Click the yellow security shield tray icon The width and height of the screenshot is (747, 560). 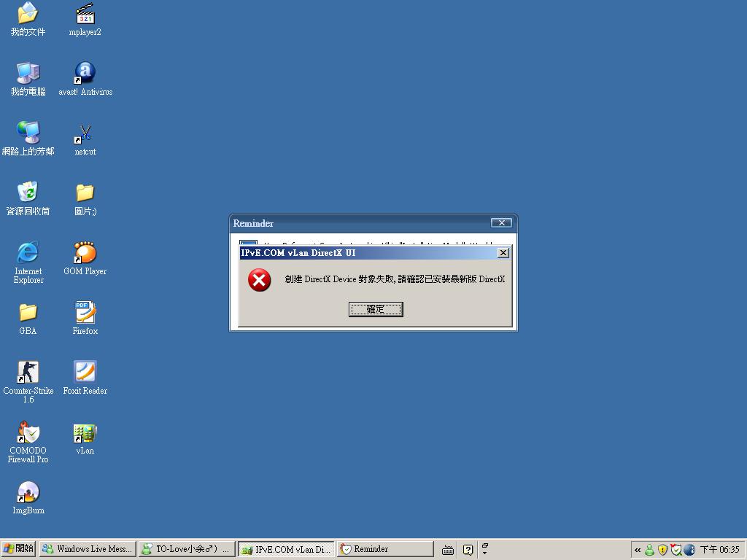(662, 550)
